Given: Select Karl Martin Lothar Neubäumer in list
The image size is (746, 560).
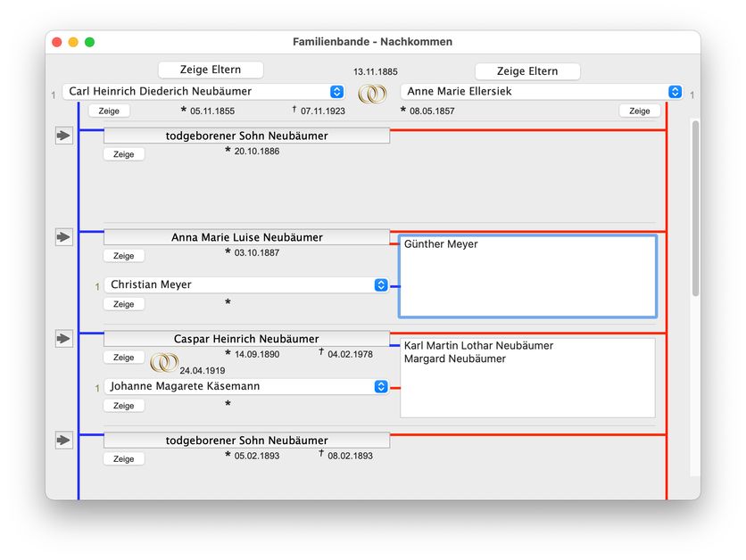Looking at the screenshot, I should tap(478, 346).
